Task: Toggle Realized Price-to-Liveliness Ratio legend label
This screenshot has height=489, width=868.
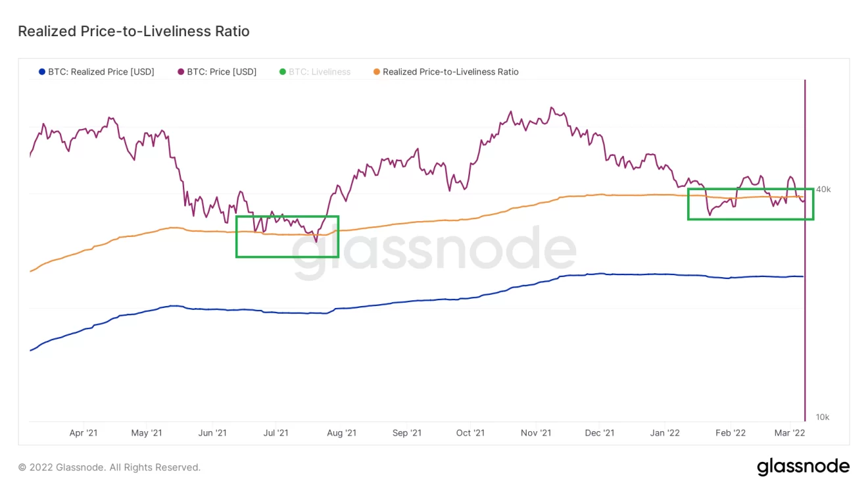Action: (x=450, y=72)
